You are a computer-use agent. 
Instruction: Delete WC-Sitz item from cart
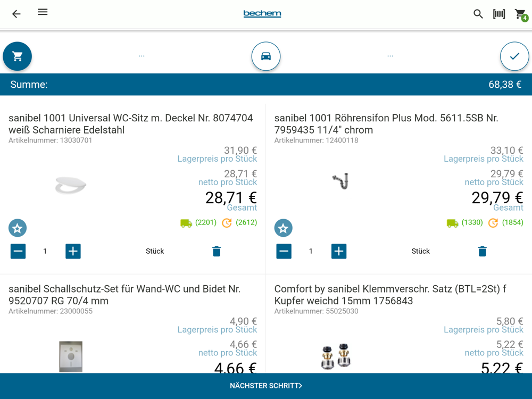[217, 252]
